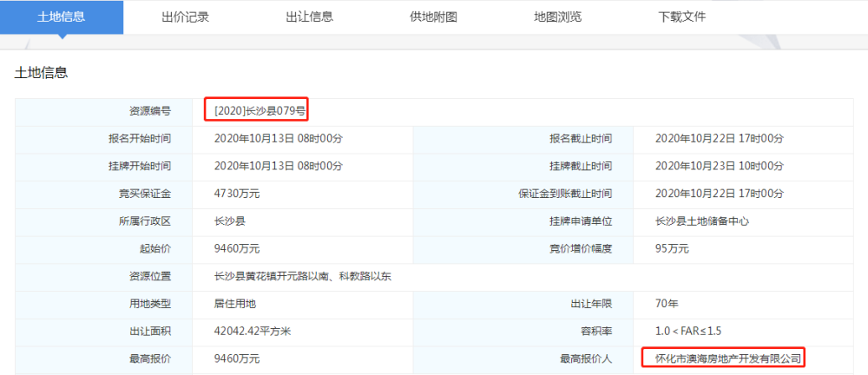Click the 挂牌截止时间 label cell
This screenshot has height=375, width=868.
tap(523, 168)
